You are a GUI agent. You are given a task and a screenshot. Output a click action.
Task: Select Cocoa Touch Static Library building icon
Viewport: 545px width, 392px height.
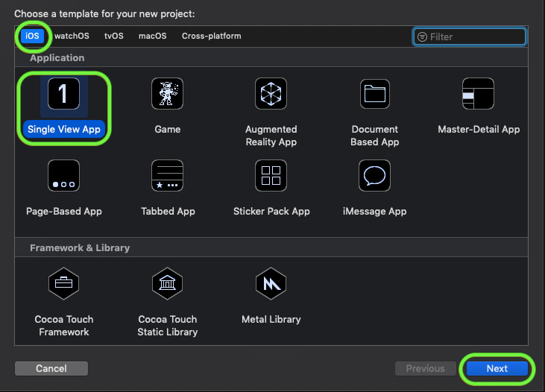click(x=167, y=284)
